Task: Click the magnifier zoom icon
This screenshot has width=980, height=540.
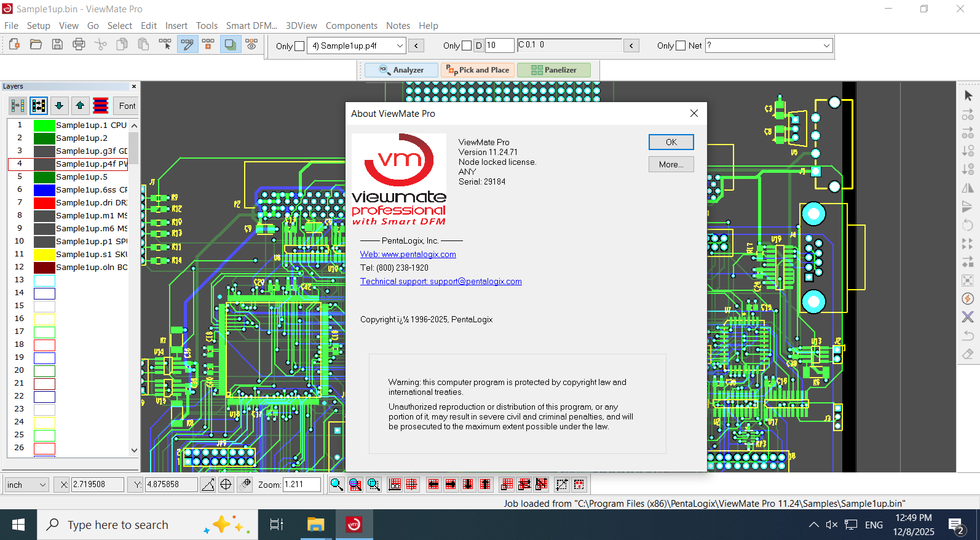Action: pyautogui.click(x=336, y=485)
